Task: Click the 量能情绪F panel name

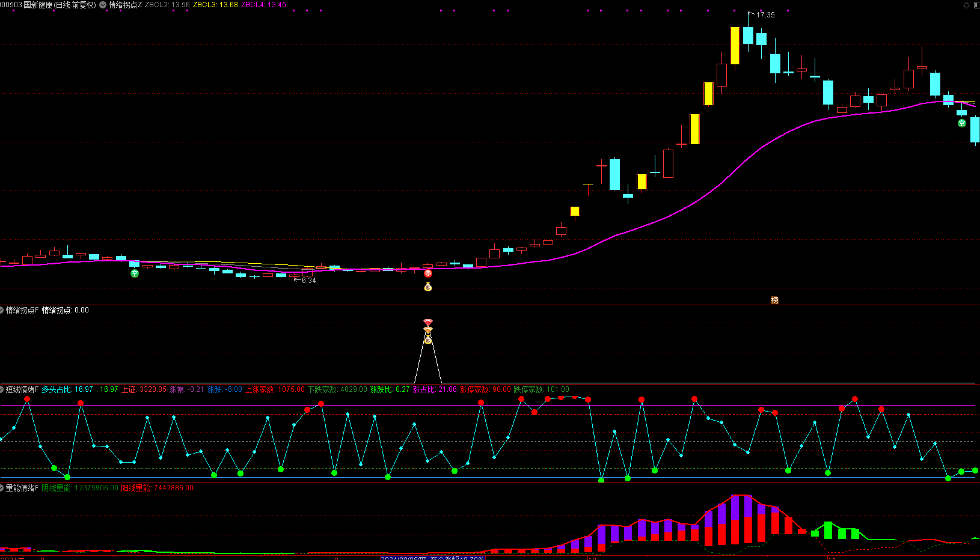Action: [22, 488]
